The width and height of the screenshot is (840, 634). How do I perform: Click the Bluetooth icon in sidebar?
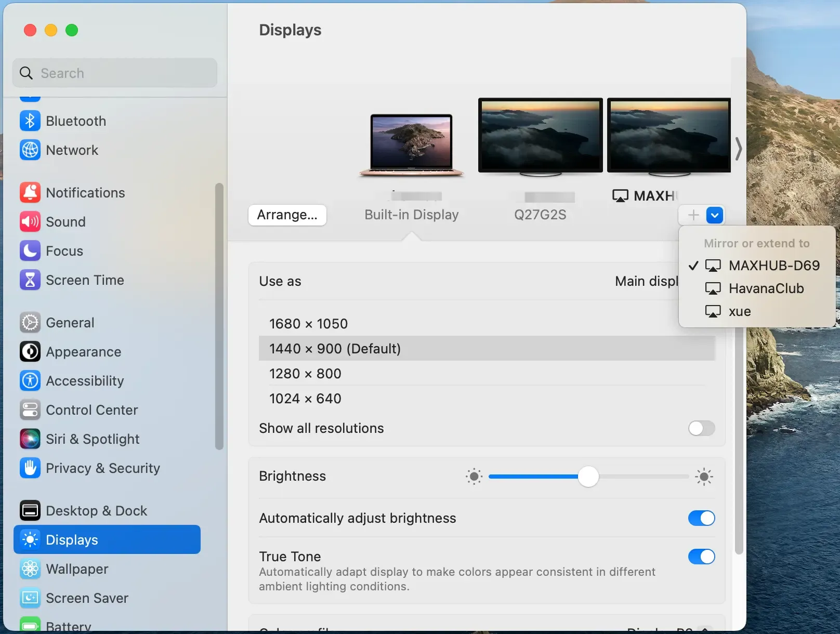(x=30, y=121)
